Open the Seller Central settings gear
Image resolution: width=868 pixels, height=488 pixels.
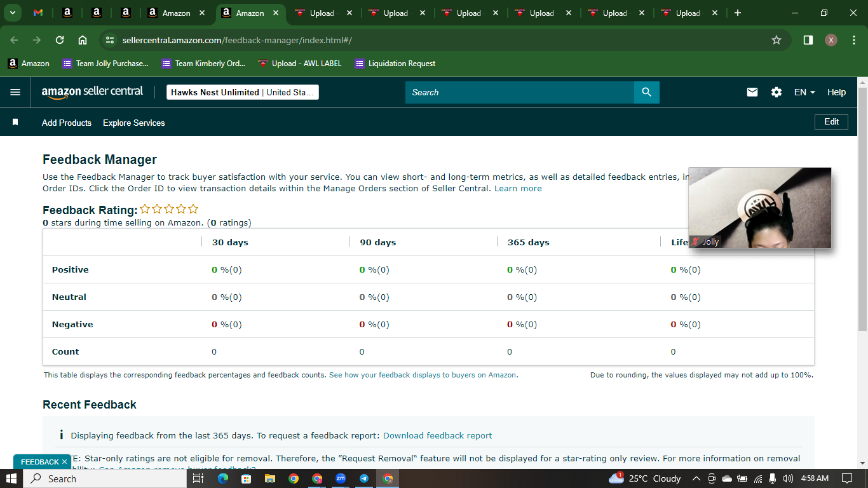(776, 92)
